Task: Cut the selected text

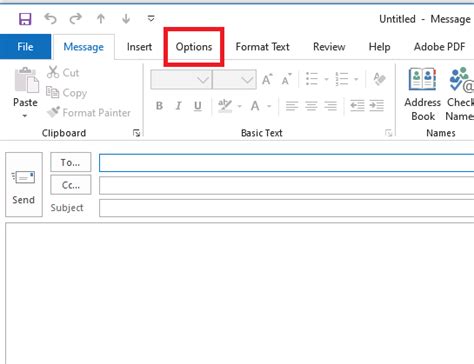Action: [x=63, y=72]
